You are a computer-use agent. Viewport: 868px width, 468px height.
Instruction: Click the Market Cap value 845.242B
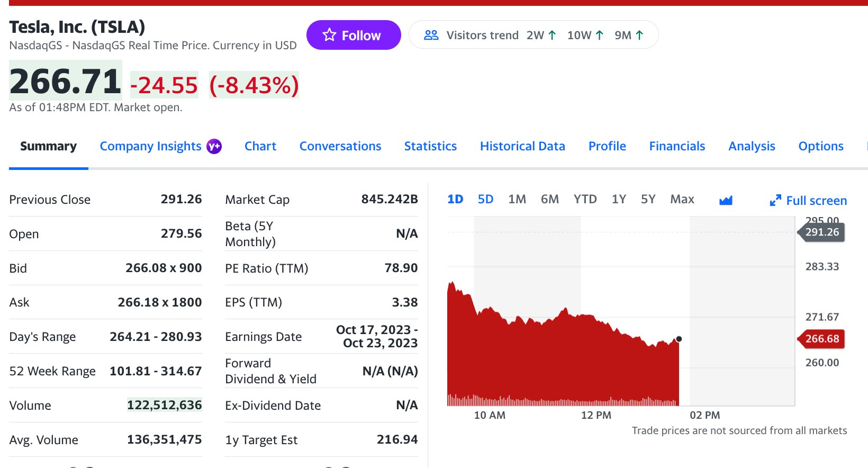click(390, 199)
